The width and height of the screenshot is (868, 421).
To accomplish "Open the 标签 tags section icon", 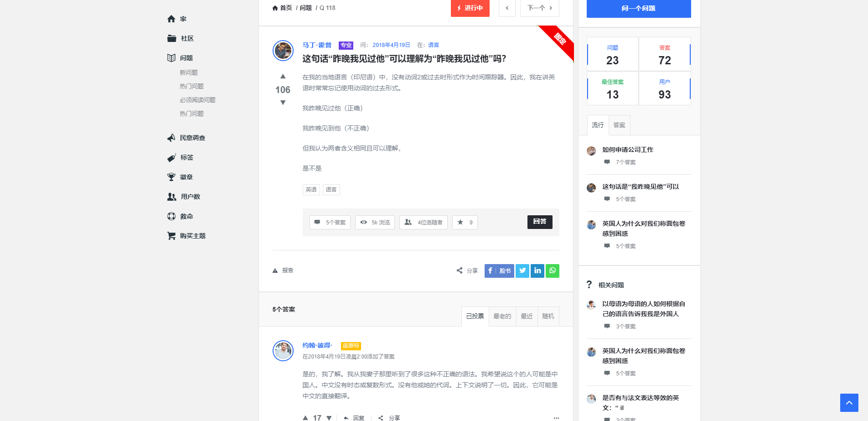I will pyautogui.click(x=171, y=157).
